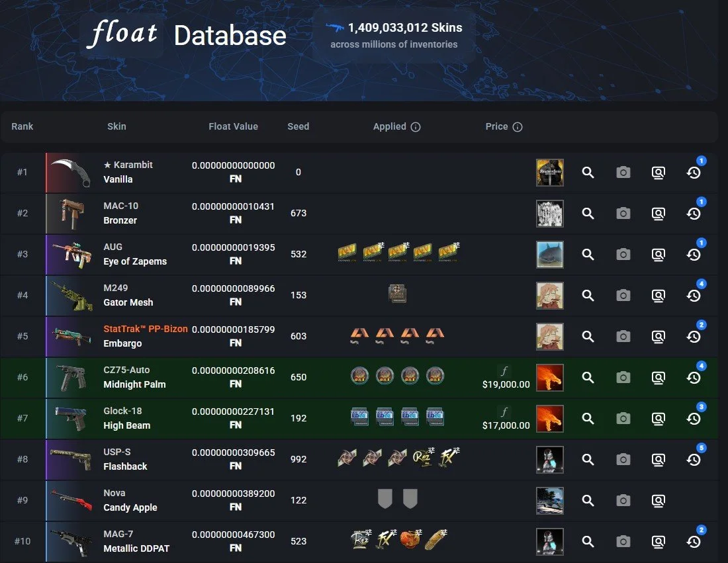Click the Seed column header
Screen dimensions: 728x563
(298, 126)
